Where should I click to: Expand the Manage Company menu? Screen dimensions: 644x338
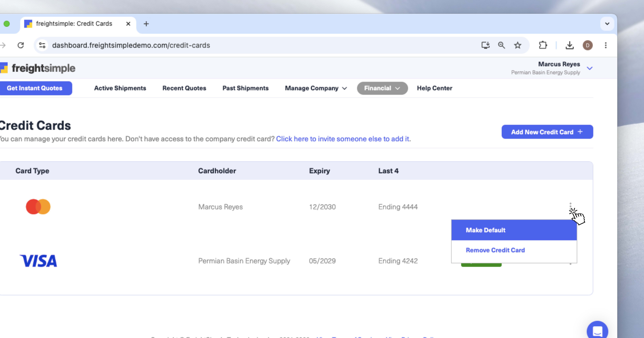tap(316, 88)
